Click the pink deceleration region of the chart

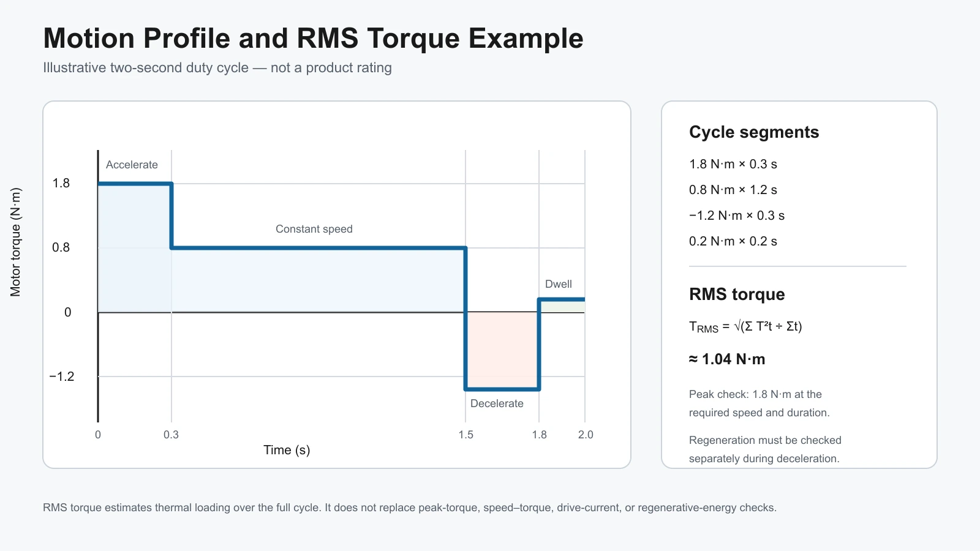pos(502,349)
